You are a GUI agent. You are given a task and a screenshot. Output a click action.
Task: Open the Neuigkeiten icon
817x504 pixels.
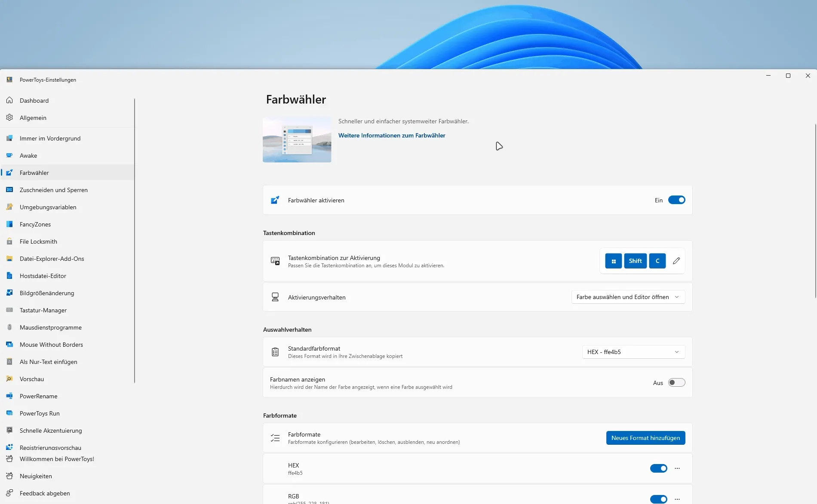coord(9,476)
